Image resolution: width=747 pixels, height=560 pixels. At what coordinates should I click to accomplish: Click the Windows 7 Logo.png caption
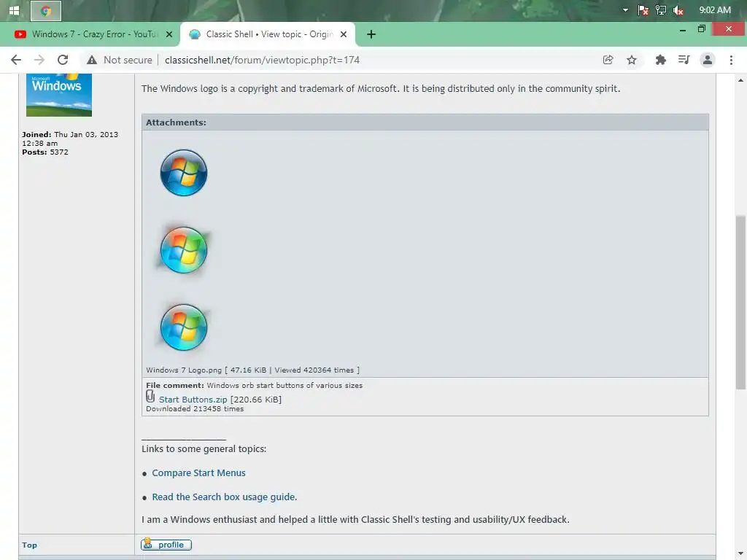[x=252, y=370]
